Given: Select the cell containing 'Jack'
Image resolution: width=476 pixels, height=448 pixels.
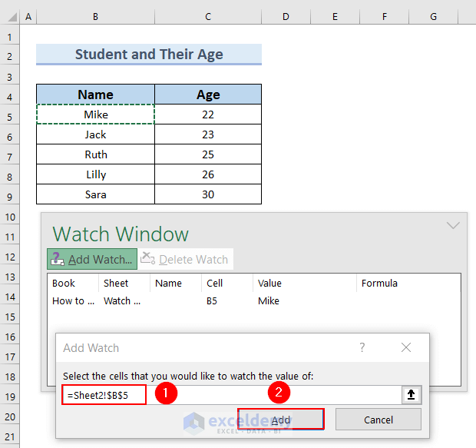Looking at the screenshot, I should (95, 134).
